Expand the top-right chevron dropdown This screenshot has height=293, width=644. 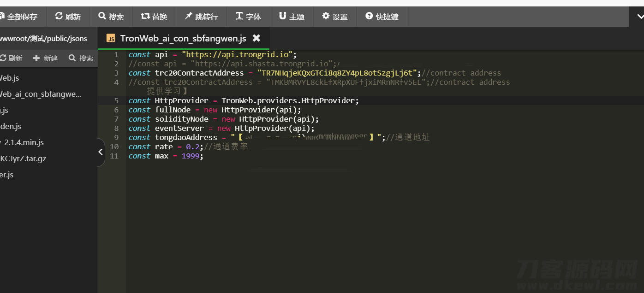coord(640,17)
